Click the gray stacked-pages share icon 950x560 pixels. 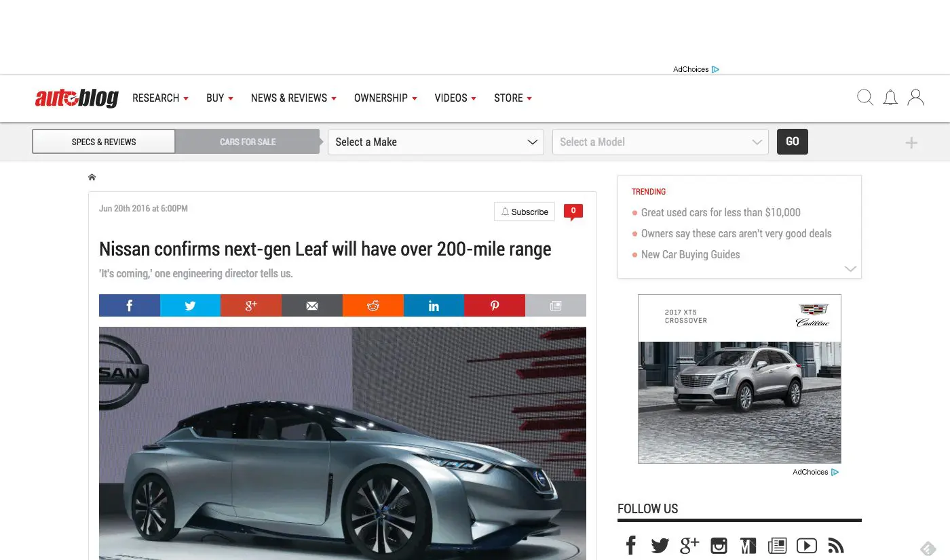pos(556,305)
